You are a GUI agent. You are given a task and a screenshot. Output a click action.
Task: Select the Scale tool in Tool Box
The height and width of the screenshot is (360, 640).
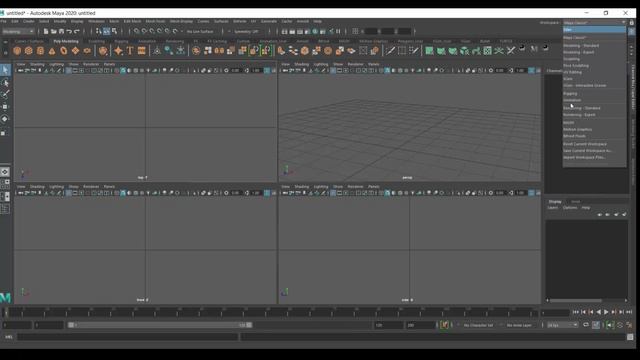tap(4, 133)
